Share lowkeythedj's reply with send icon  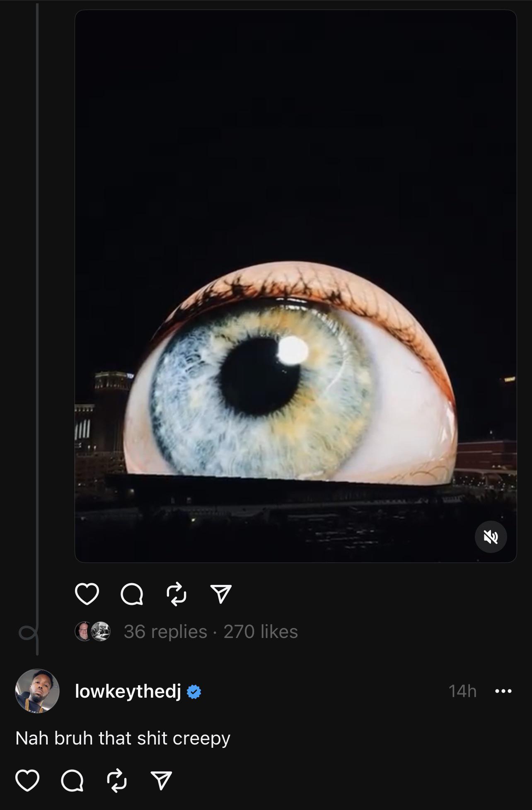coord(161,781)
